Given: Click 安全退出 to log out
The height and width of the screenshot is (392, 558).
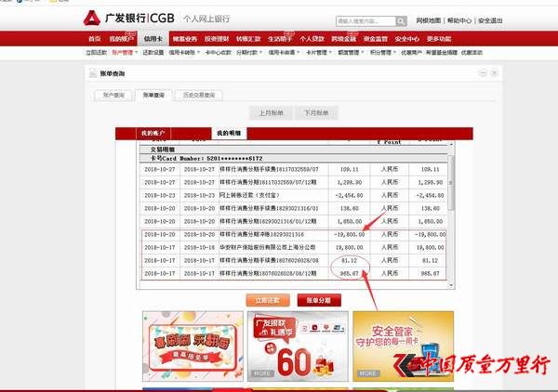Looking at the screenshot, I should [490, 20].
